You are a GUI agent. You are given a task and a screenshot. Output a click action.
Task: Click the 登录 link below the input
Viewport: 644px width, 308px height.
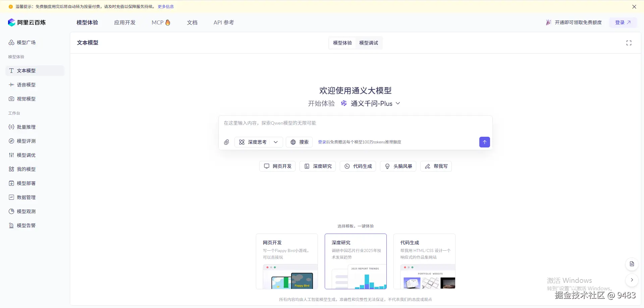pos(322,142)
